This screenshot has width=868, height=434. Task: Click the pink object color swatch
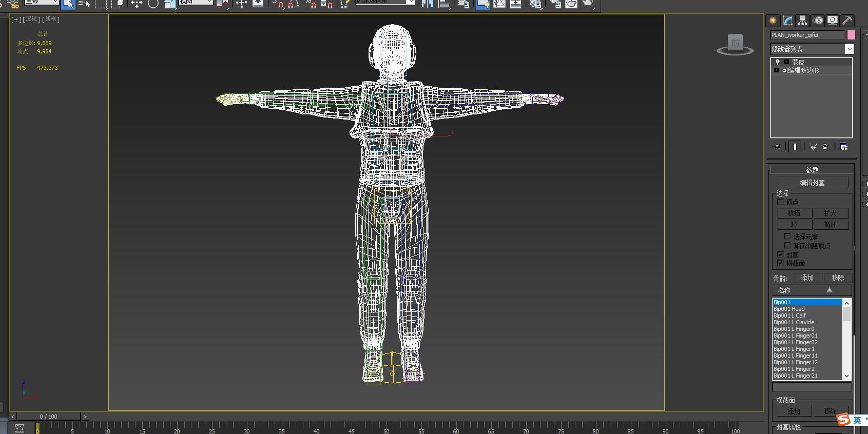point(851,35)
